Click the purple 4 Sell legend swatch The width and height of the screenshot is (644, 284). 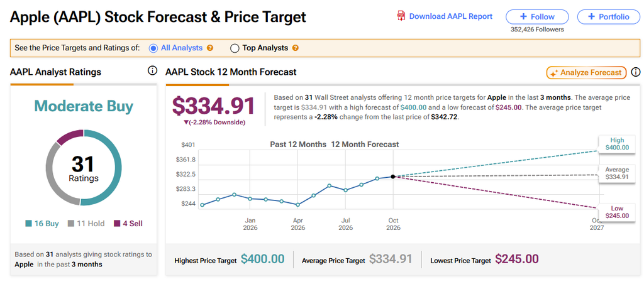tap(116, 224)
